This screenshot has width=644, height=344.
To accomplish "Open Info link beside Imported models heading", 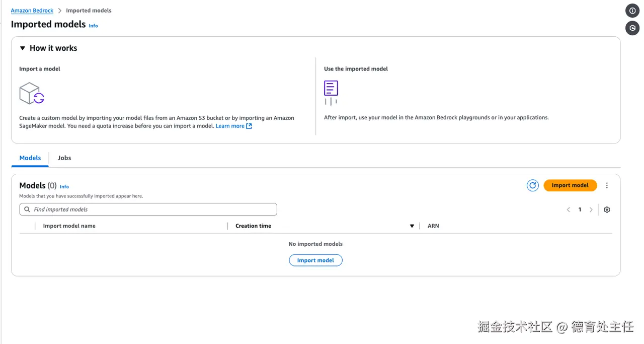I will (93, 26).
